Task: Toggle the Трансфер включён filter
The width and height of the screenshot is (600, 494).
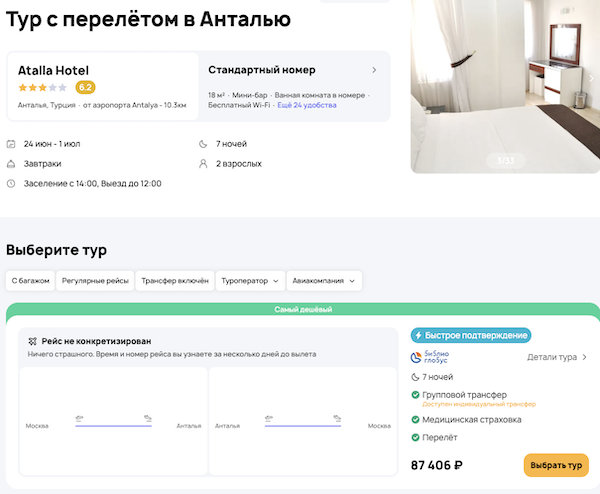Action: tap(174, 281)
